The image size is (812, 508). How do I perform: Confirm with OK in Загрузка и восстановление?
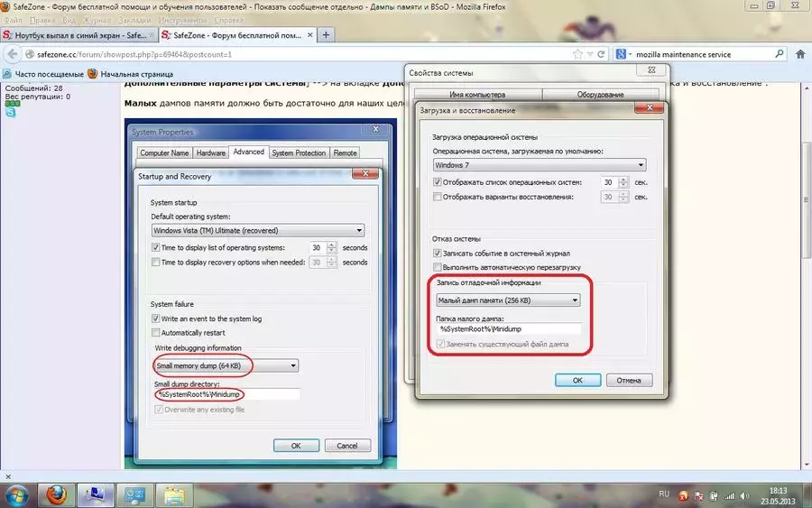[x=577, y=380]
